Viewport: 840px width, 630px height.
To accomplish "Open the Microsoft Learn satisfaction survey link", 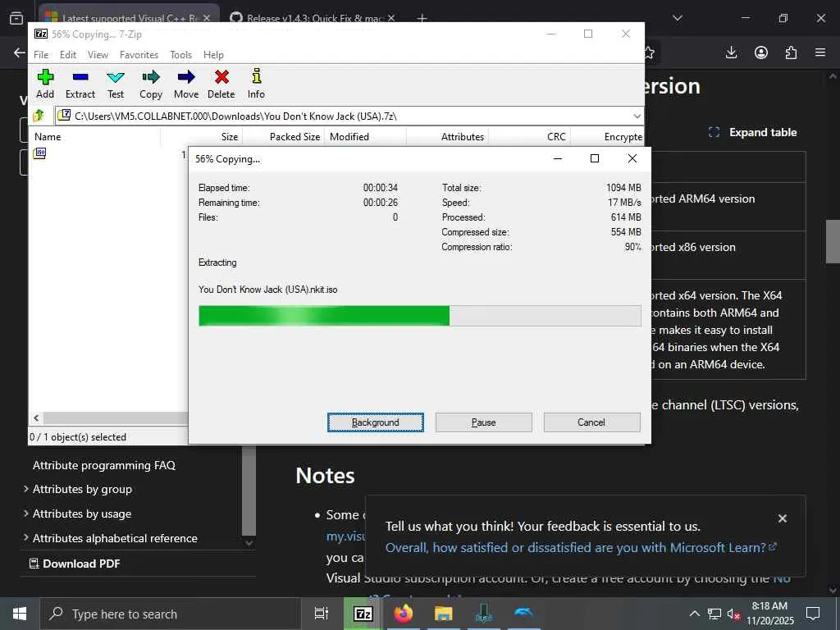I will point(581,547).
